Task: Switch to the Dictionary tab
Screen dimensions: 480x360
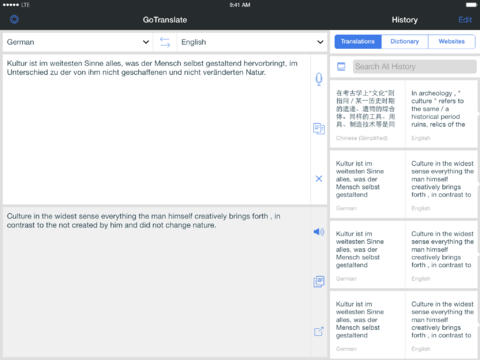Action: click(x=405, y=42)
